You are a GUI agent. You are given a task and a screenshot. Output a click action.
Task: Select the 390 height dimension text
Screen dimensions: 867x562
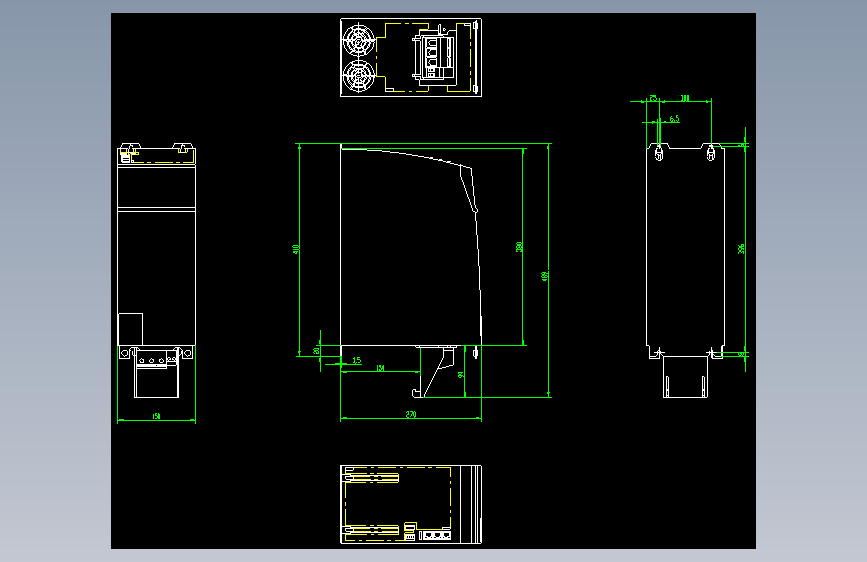pyautogui.click(x=519, y=247)
